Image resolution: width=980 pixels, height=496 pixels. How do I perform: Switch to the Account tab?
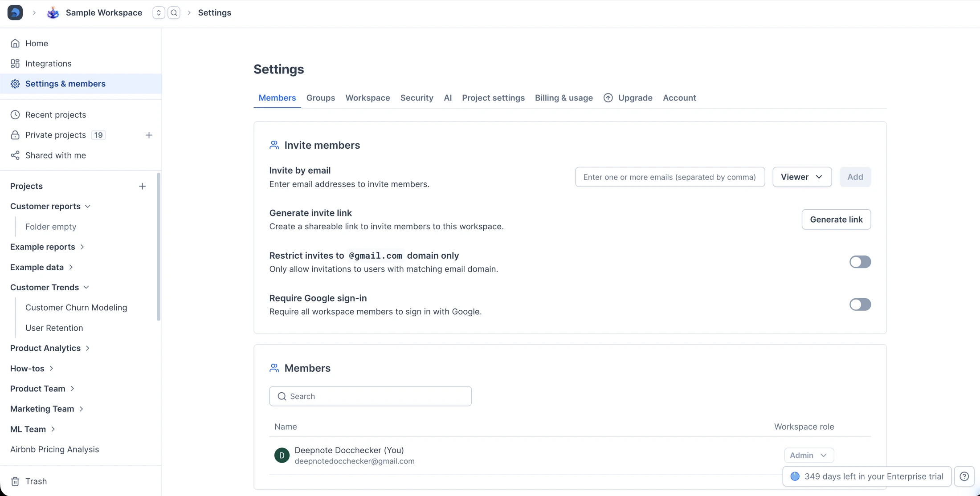[x=679, y=98]
